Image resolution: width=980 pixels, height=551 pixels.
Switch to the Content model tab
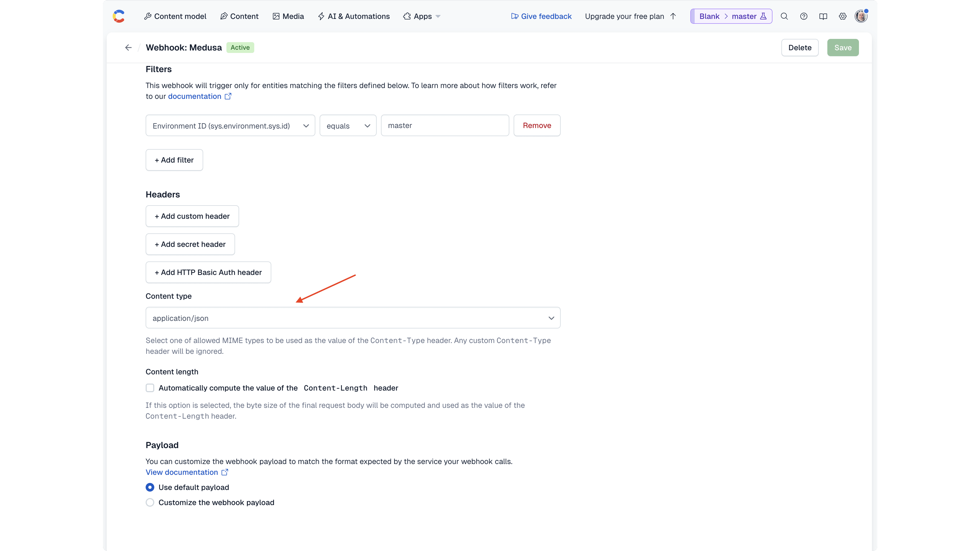point(175,16)
